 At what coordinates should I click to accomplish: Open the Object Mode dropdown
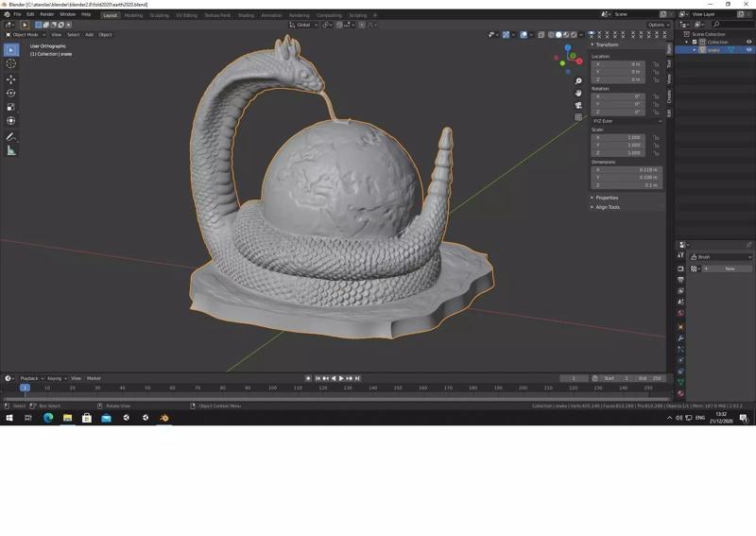pyautogui.click(x=26, y=34)
